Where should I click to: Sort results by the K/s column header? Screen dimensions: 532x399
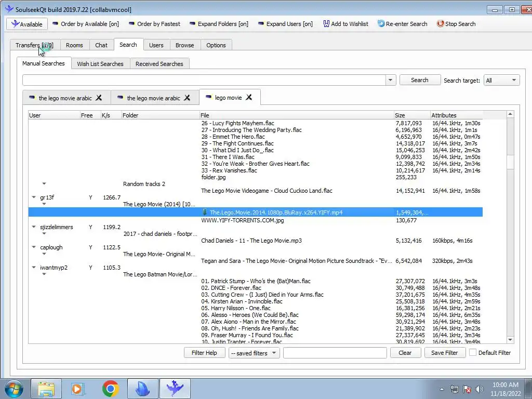pyautogui.click(x=111, y=115)
